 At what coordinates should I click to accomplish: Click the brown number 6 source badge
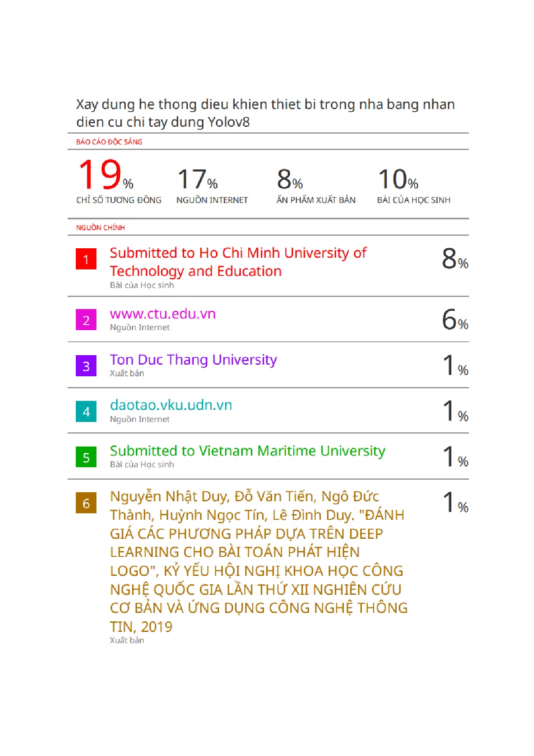click(86, 503)
